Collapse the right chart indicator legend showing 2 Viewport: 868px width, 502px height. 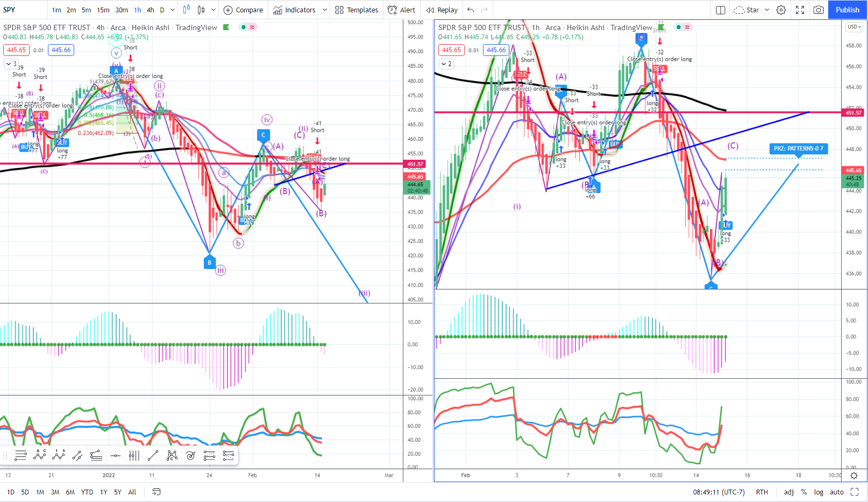pos(446,63)
